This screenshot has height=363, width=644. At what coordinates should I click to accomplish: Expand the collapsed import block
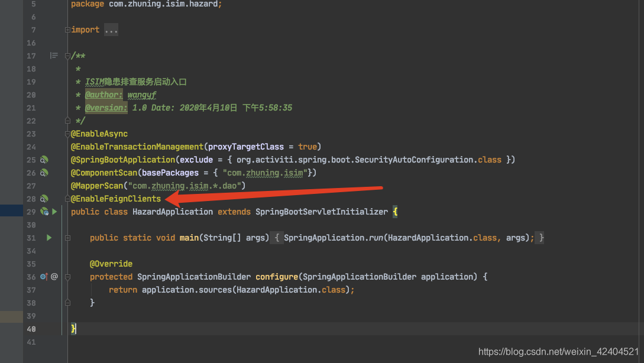(67, 30)
